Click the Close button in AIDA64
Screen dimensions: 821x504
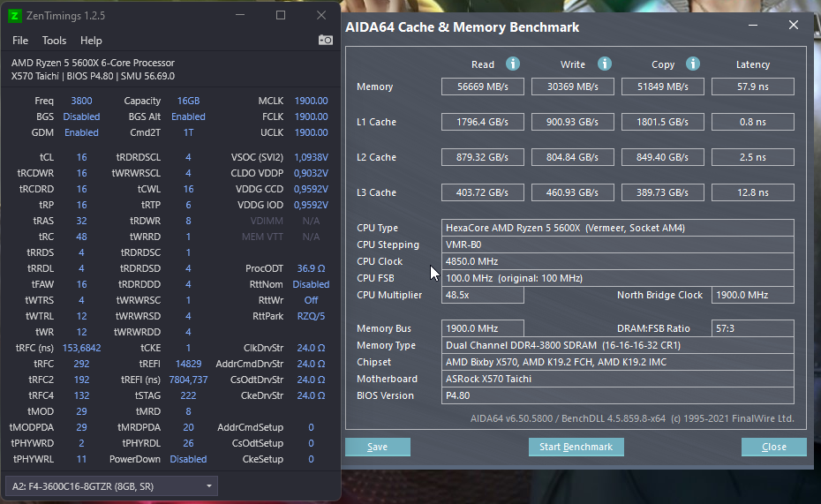point(774,447)
